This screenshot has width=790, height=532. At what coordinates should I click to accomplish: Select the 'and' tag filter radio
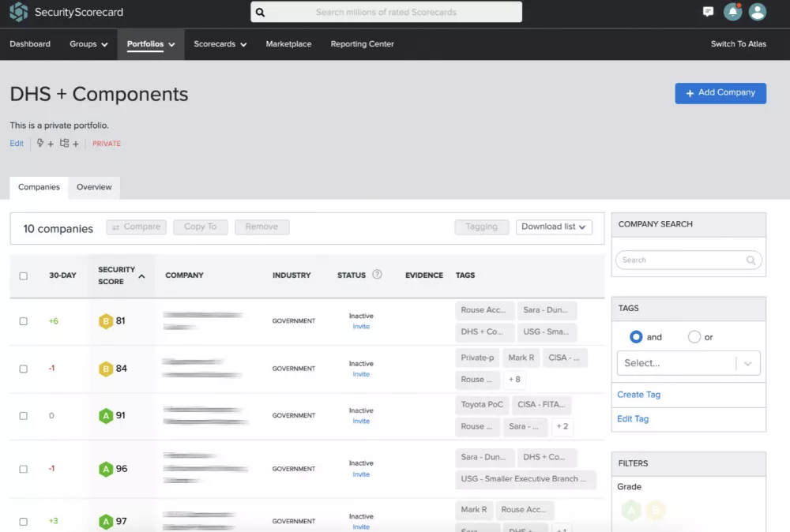coord(636,337)
